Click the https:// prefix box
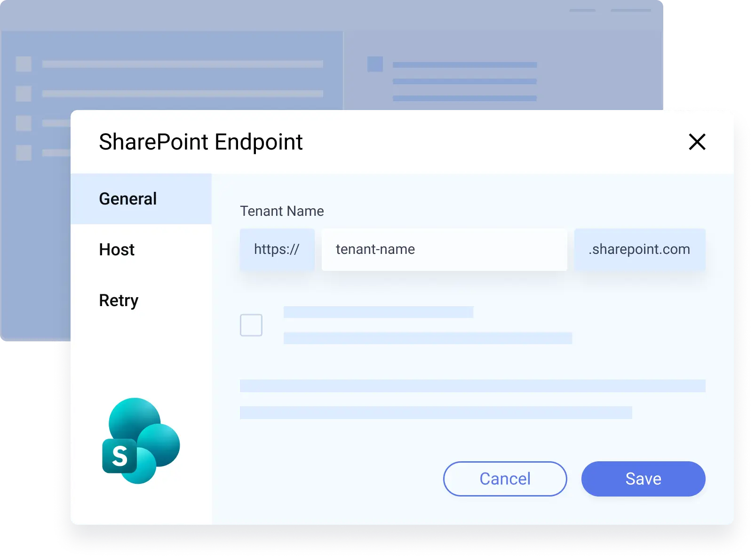 [x=277, y=250]
